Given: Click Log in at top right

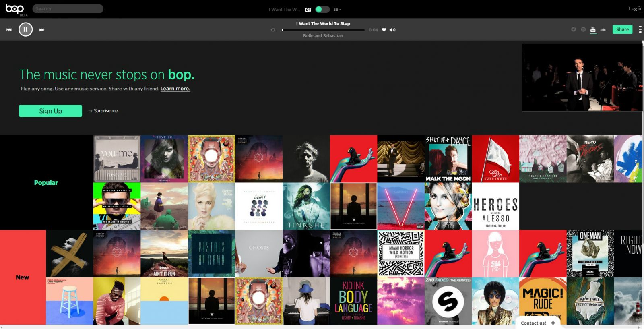Looking at the screenshot, I should tap(636, 8).
